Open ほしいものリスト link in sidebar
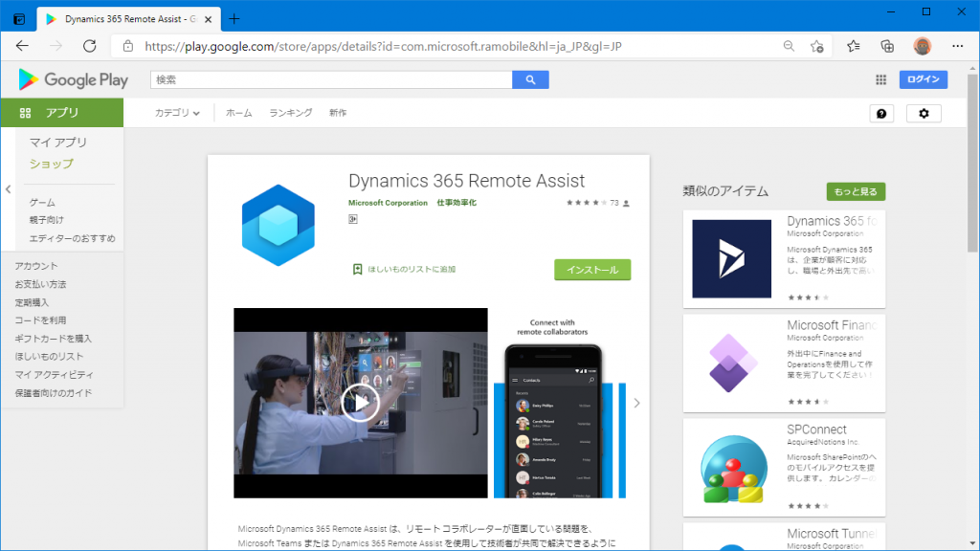The width and height of the screenshot is (980, 551). click(x=50, y=357)
